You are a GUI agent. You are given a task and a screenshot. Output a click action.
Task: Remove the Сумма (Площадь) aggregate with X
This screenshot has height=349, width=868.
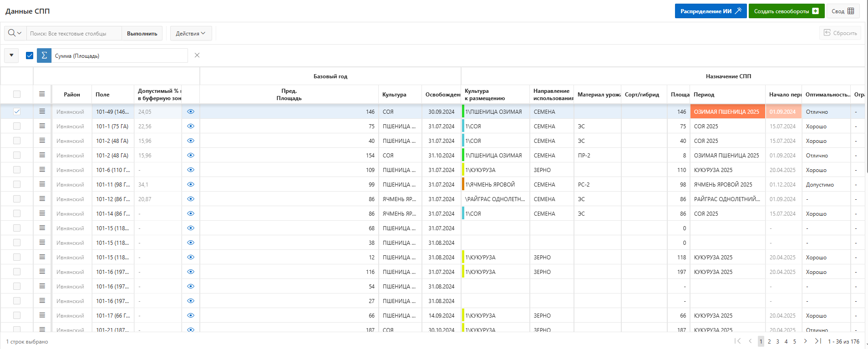pos(197,56)
